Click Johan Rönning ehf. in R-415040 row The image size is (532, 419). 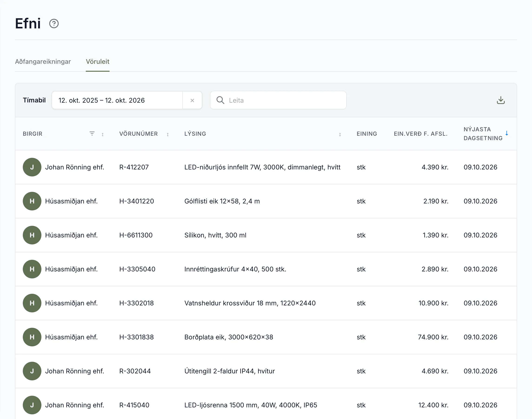(75, 405)
